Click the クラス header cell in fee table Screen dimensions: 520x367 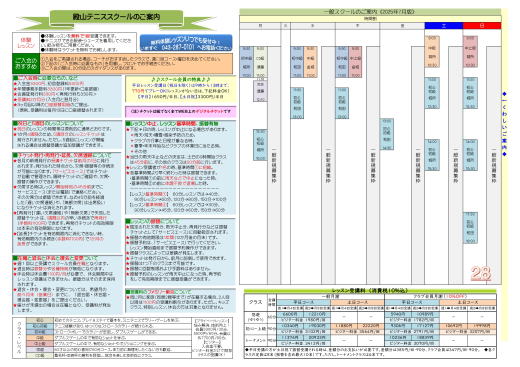pos(256,302)
